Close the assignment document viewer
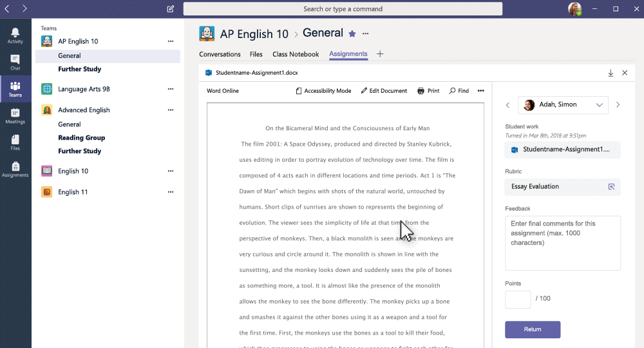The width and height of the screenshot is (644, 348). point(625,73)
